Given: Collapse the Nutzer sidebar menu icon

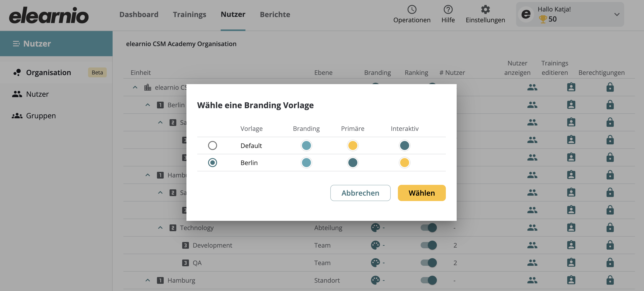Looking at the screenshot, I should [x=16, y=44].
